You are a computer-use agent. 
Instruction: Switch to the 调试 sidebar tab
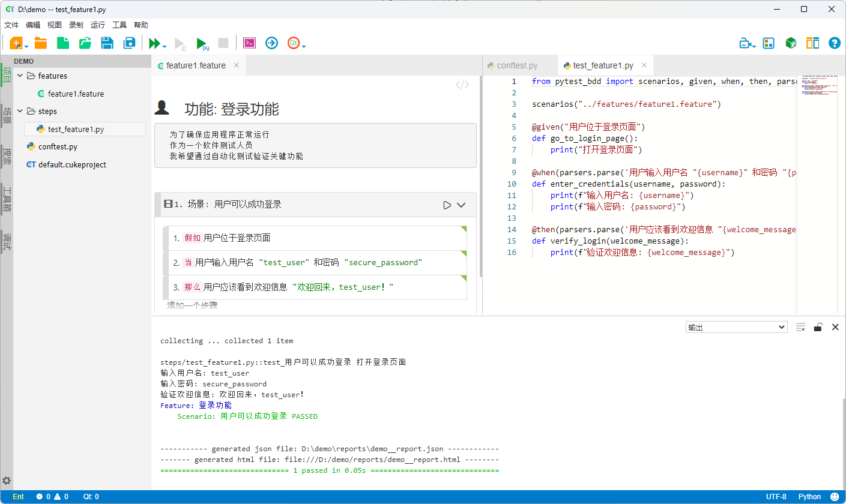7,241
